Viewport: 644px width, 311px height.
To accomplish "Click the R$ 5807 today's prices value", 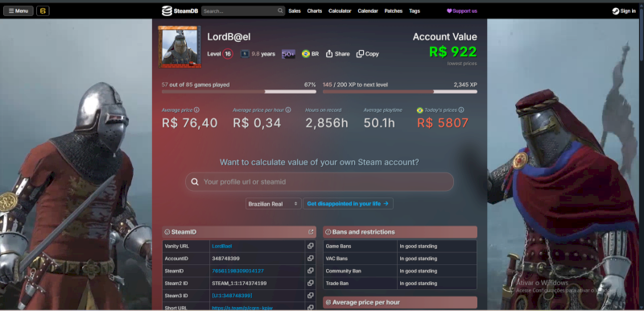I will (443, 122).
